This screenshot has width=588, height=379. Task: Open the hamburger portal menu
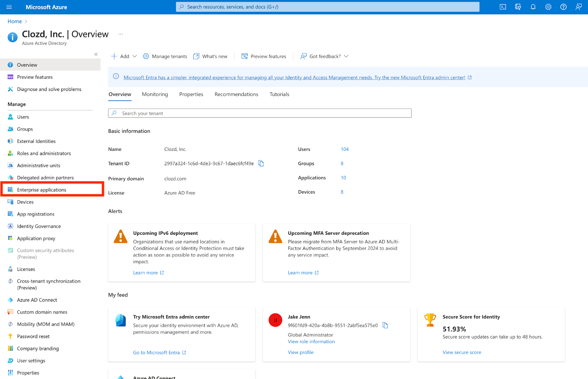[9, 7]
